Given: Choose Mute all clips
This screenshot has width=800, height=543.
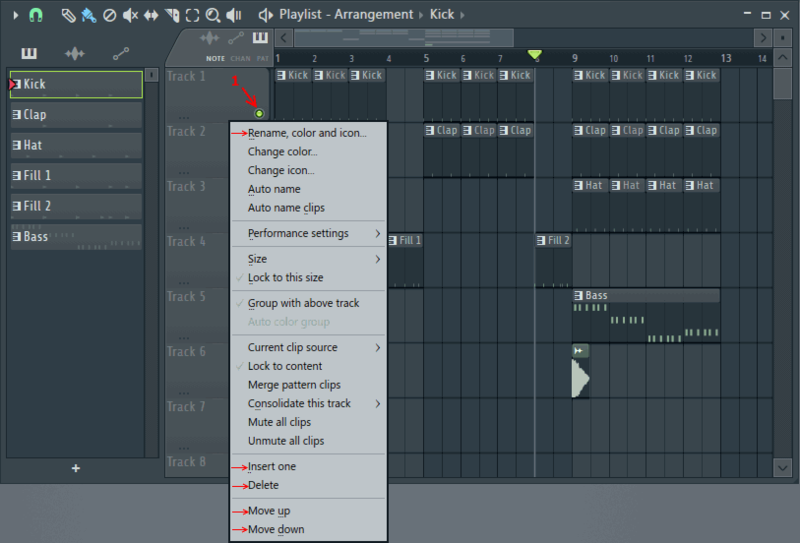Looking at the screenshot, I should (x=308, y=422).
